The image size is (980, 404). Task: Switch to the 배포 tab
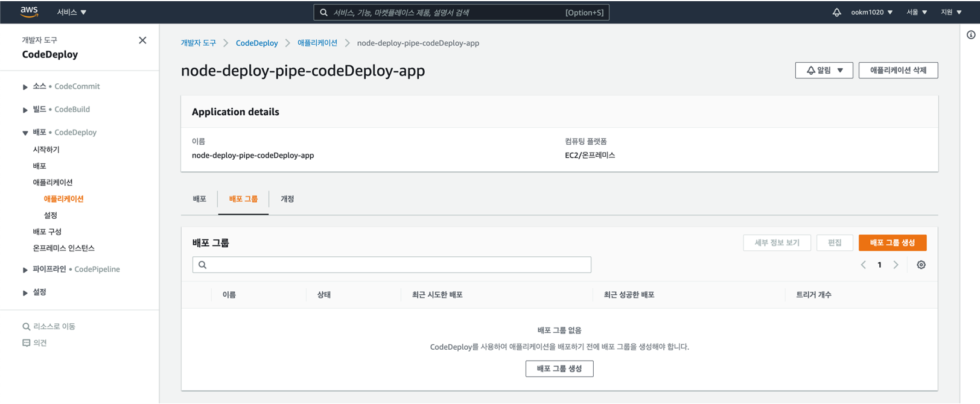(200, 199)
